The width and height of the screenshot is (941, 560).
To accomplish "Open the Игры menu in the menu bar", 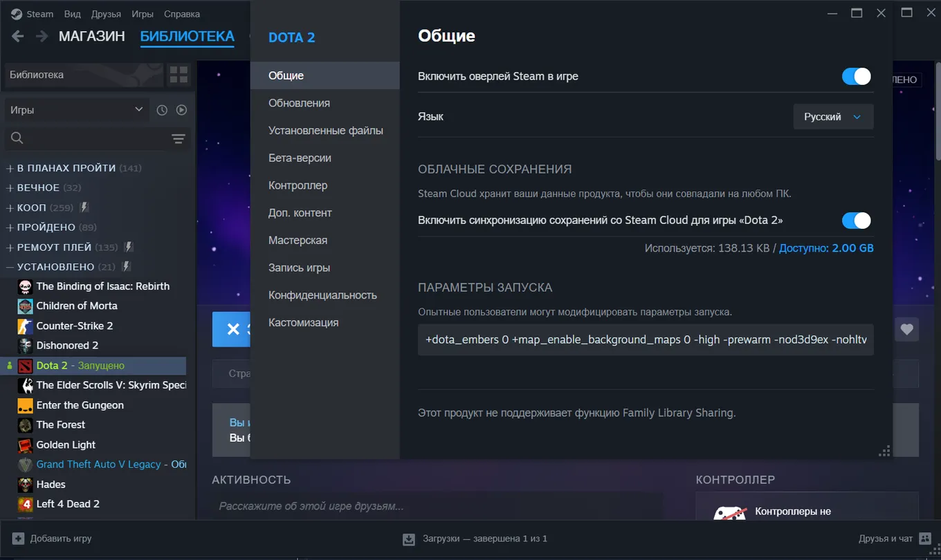I will pyautogui.click(x=143, y=14).
